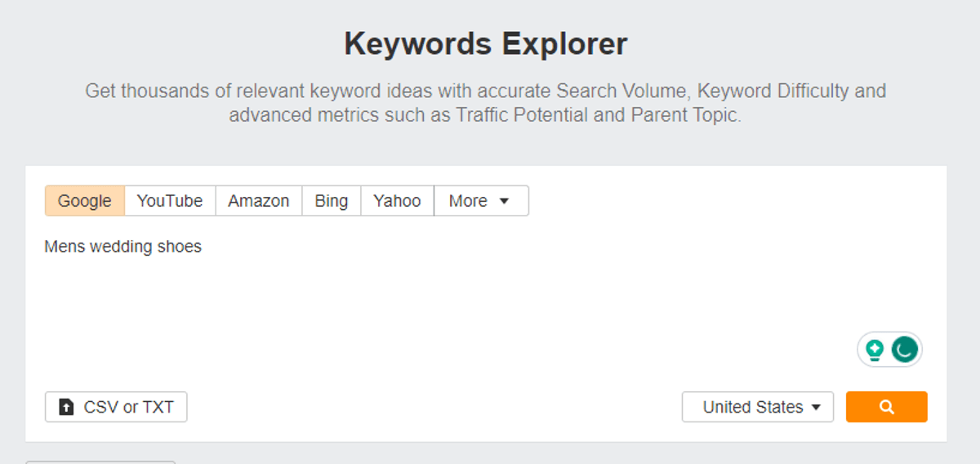This screenshot has width=980, height=464.
Task: Choose the Amazon search engine tab
Action: [258, 201]
